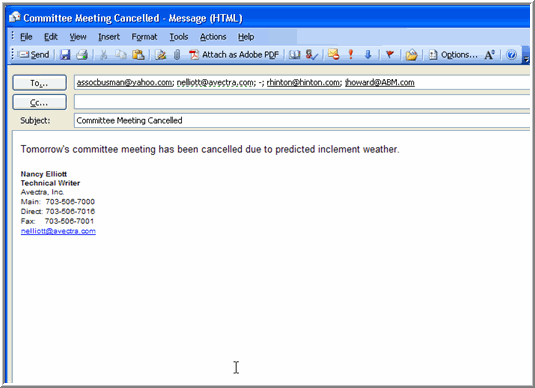Click the Technical Writer line in the signature
This screenshot has height=388, width=535.
tap(50, 183)
